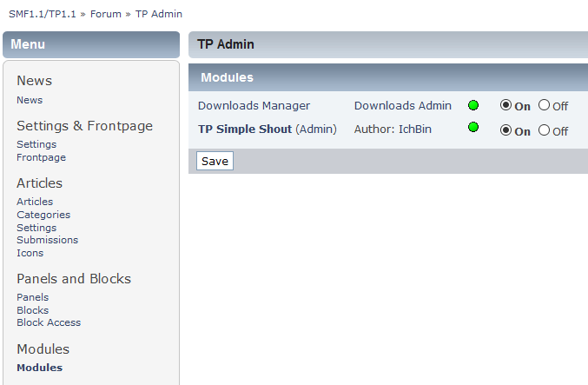Select Off radio for TP Simple Shout
This screenshot has width=588, height=385.
click(544, 130)
